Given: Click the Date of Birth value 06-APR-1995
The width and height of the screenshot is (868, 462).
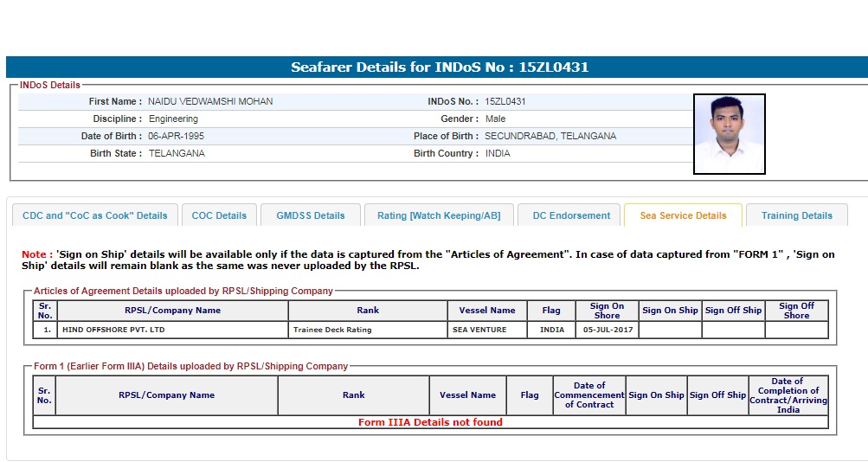Looking at the screenshot, I should 177,136.
